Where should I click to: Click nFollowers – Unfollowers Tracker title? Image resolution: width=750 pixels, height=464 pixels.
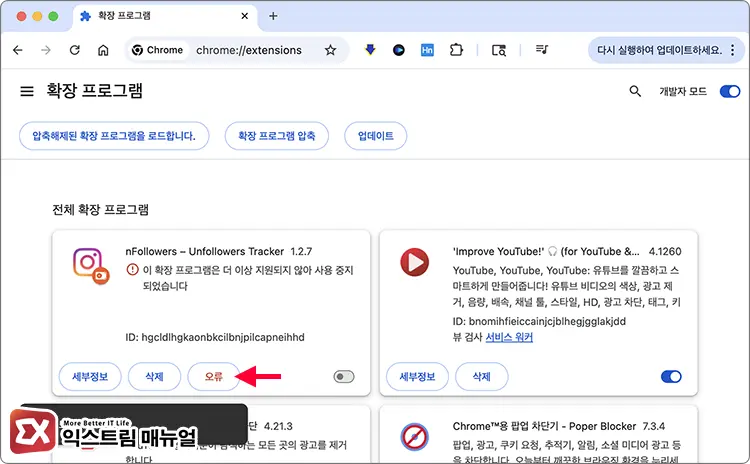click(205, 252)
